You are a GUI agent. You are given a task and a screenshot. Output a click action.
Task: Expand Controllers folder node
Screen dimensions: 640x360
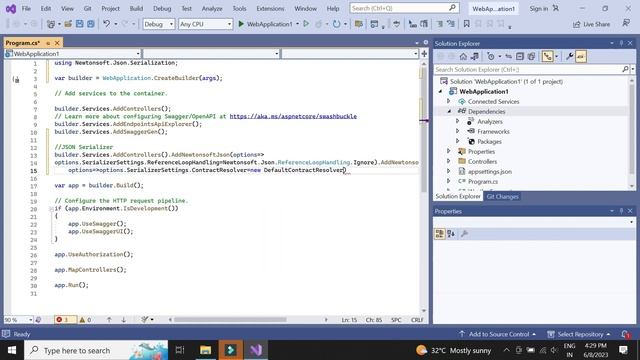pos(449,161)
